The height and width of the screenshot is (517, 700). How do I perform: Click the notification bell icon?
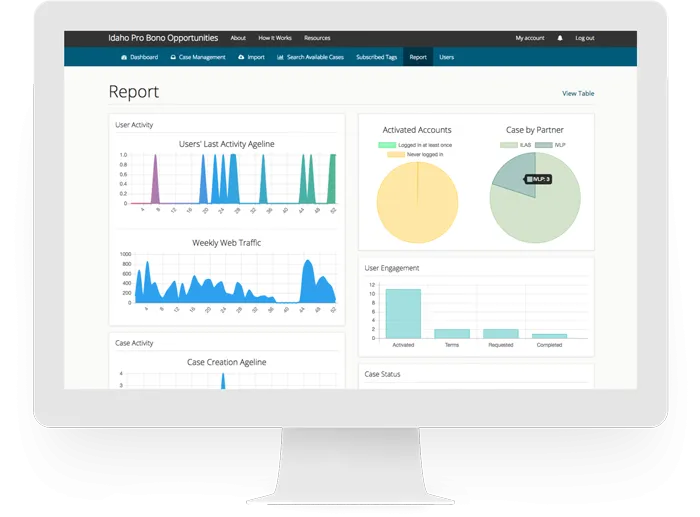[560, 38]
